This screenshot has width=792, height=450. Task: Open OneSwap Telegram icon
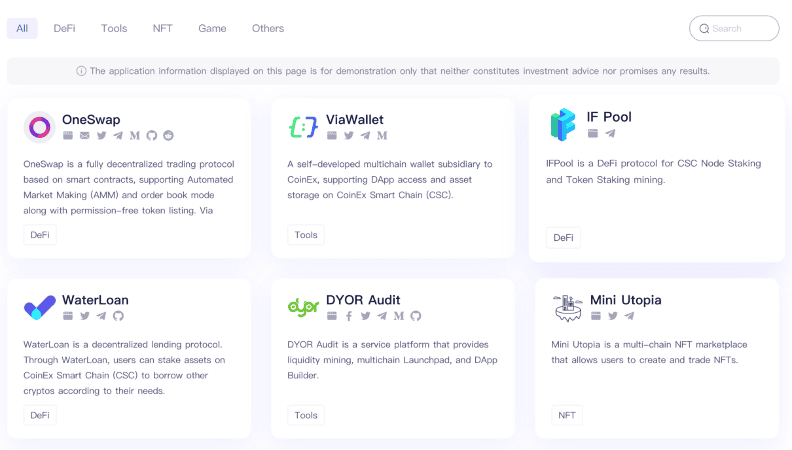click(118, 135)
